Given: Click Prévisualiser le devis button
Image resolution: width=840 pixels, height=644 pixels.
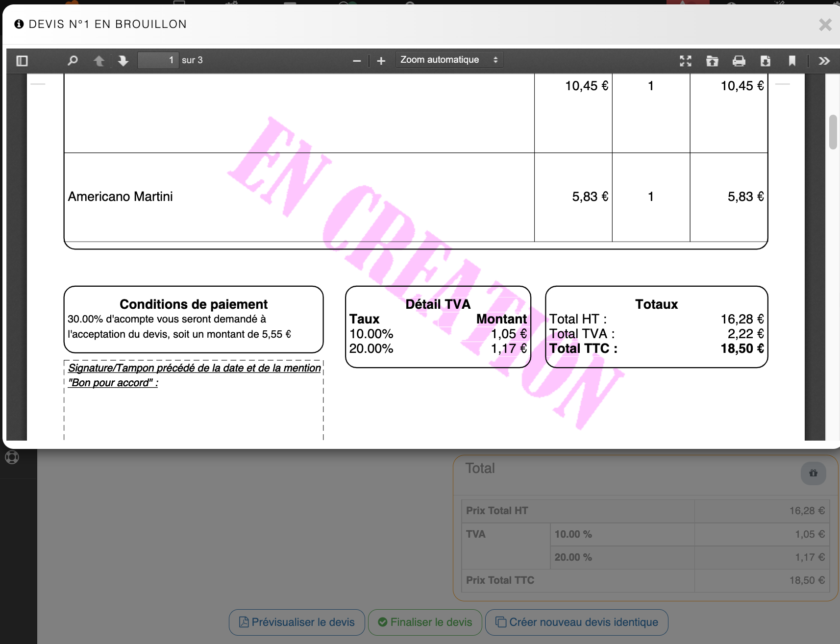Looking at the screenshot, I should click(297, 622).
